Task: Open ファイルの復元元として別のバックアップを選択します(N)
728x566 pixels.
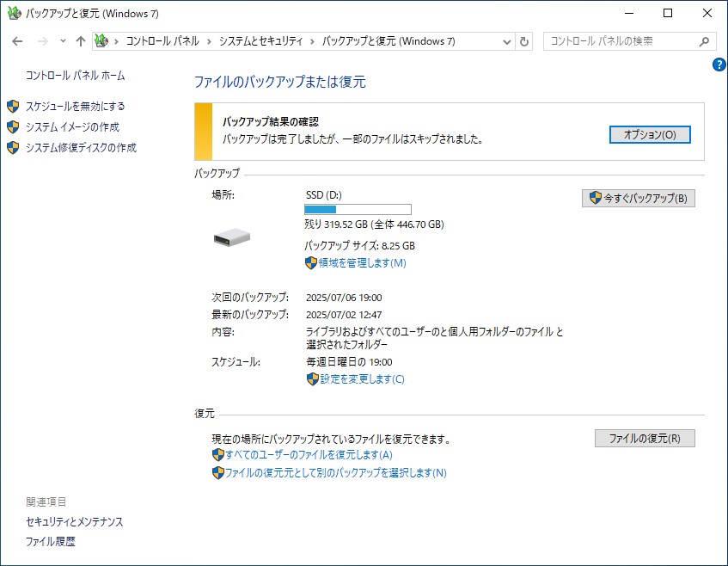Action: tap(336, 473)
